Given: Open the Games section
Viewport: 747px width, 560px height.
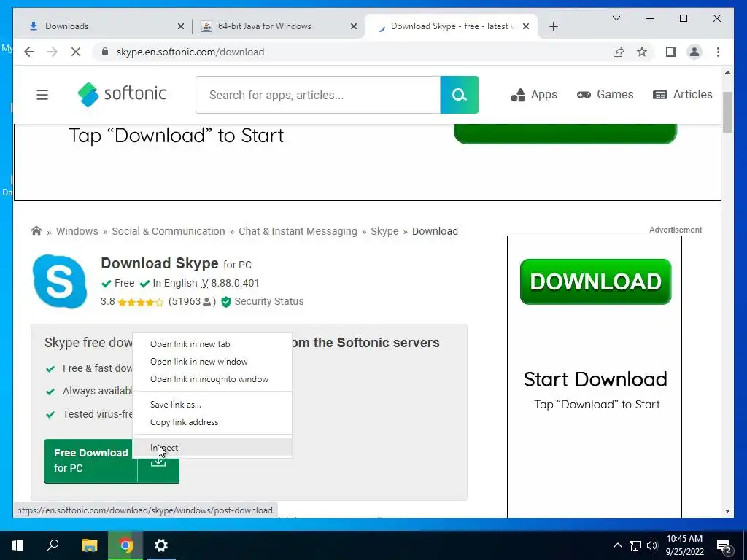Looking at the screenshot, I should pyautogui.click(x=605, y=95).
